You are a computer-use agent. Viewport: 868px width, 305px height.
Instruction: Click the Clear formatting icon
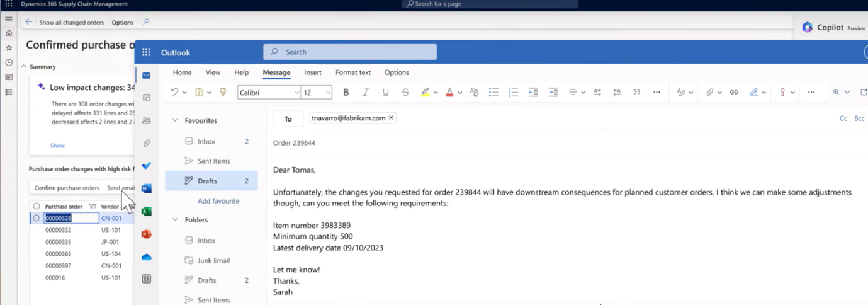point(474,92)
